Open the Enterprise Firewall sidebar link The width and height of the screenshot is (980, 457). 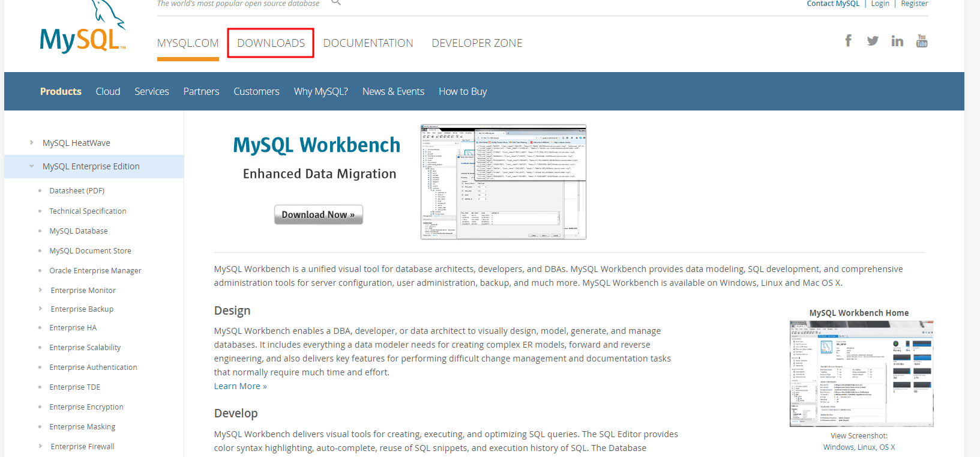(83, 446)
